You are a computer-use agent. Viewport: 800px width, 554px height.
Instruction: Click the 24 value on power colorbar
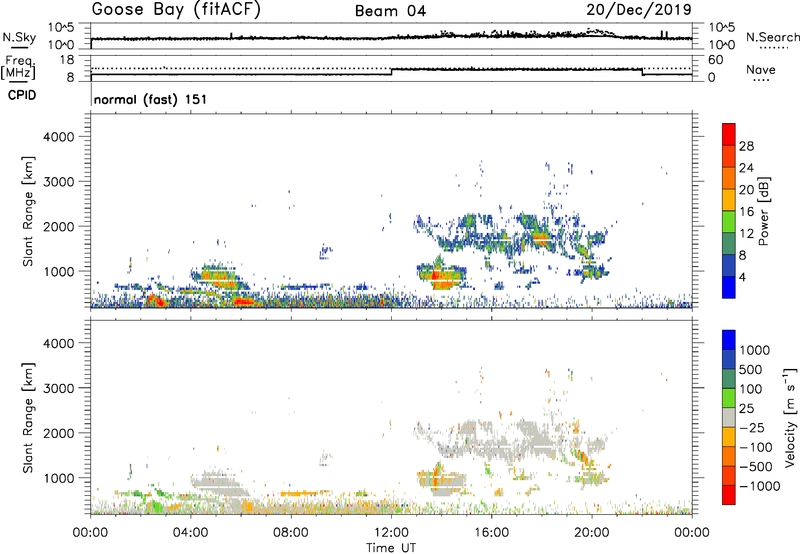click(x=746, y=168)
